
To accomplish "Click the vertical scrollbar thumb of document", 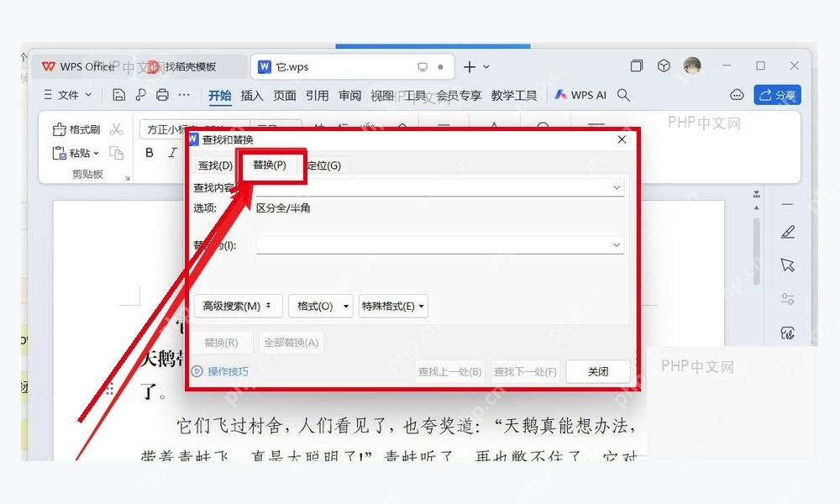I will [757, 250].
